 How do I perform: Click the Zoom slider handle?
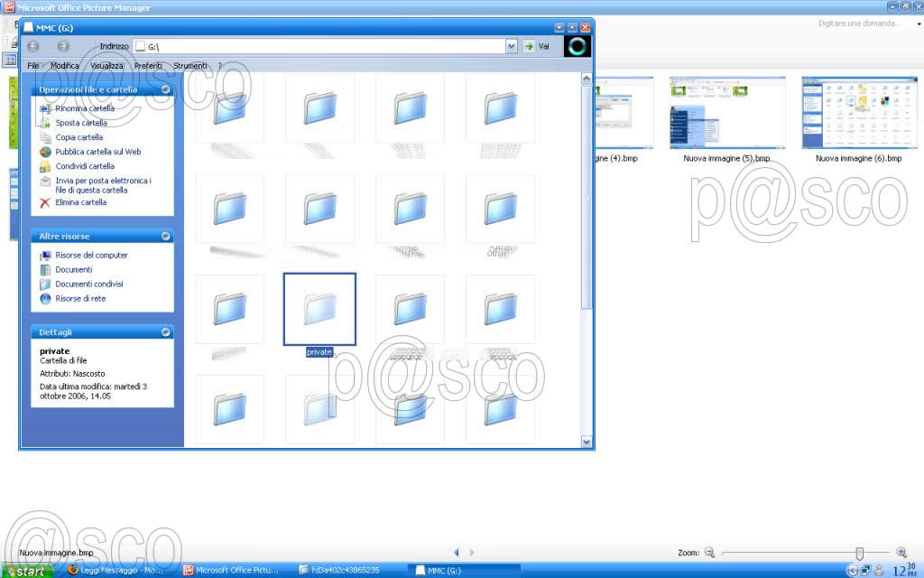point(860,553)
